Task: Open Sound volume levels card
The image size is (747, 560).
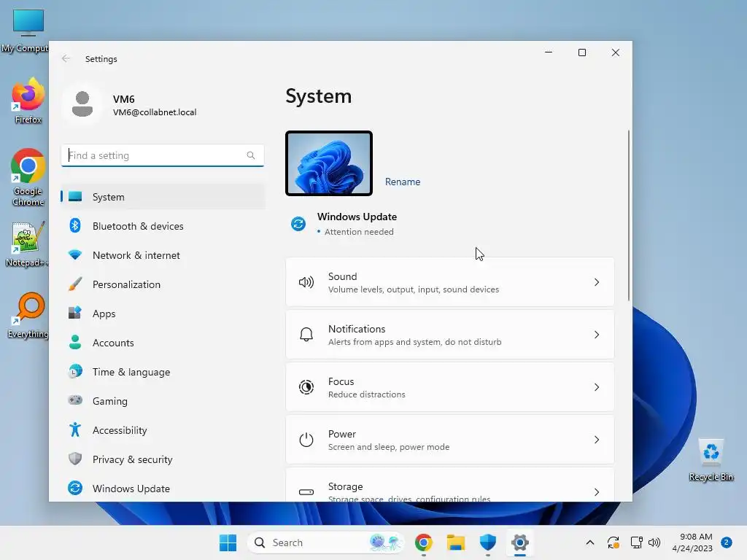Action: [449, 282]
